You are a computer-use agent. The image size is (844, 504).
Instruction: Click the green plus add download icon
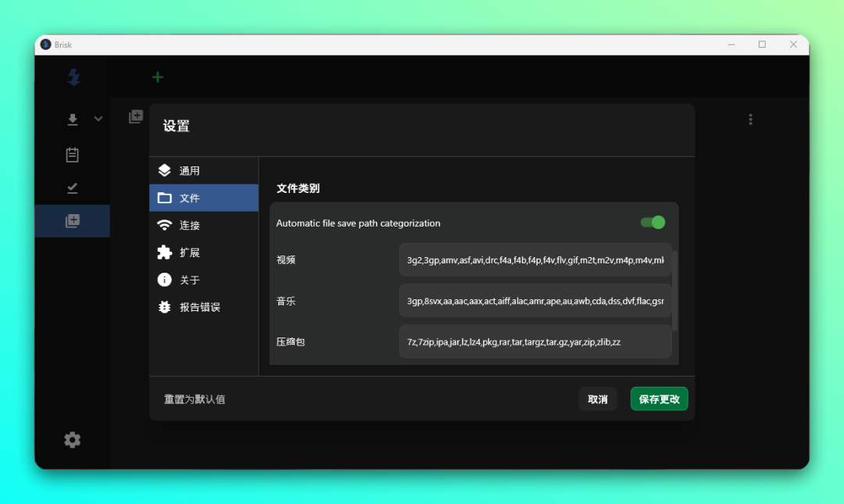point(157,77)
